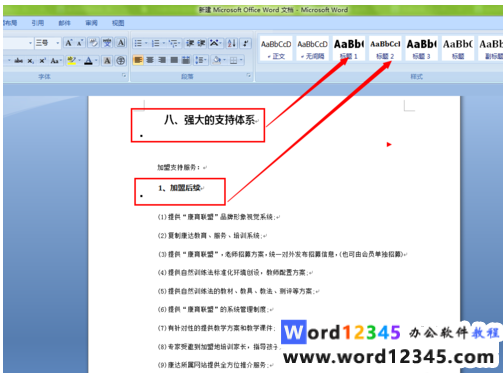
Task: Click the Grow Font button
Action: (x=68, y=43)
